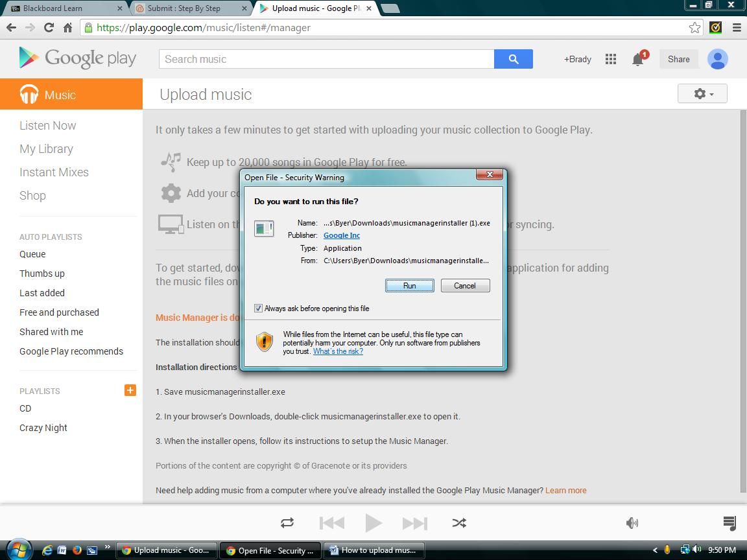This screenshot has height=560, width=747.
Task: Add a new playlist with the plus icon
Action: (x=130, y=390)
